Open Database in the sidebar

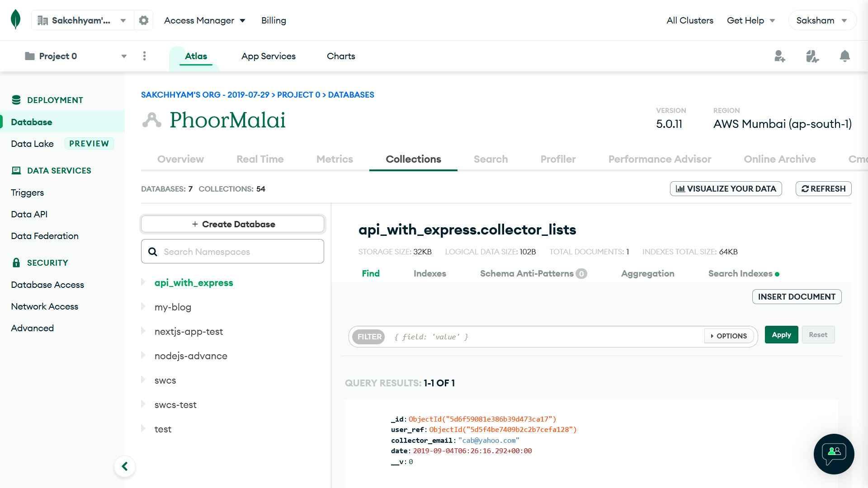(62, 122)
